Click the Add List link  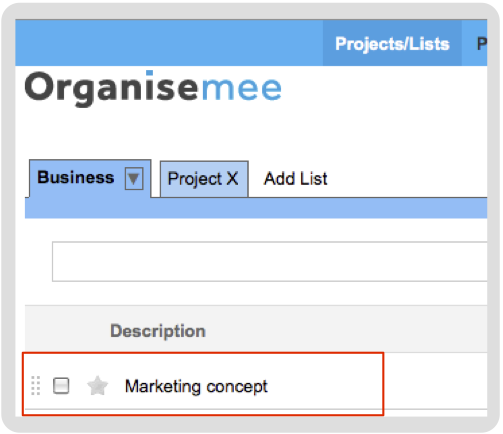click(x=296, y=178)
